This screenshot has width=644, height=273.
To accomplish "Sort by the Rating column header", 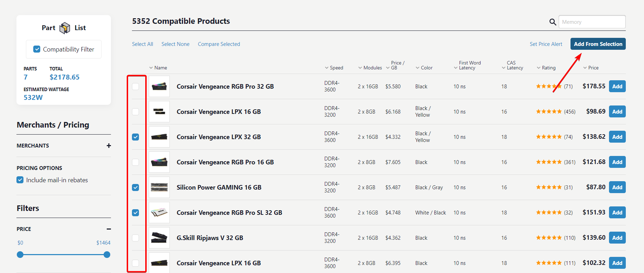I will tap(548, 68).
